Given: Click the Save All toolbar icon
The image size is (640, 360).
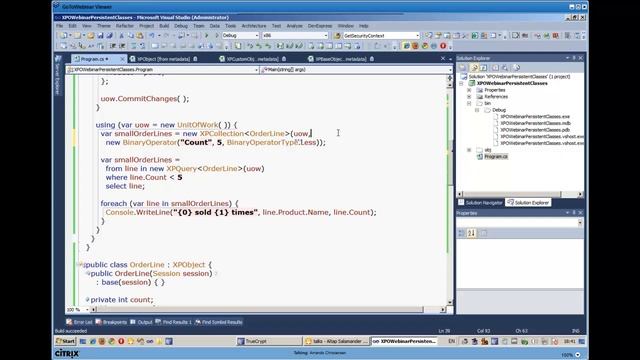Looking at the screenshot, I should (x=109, y=36).
